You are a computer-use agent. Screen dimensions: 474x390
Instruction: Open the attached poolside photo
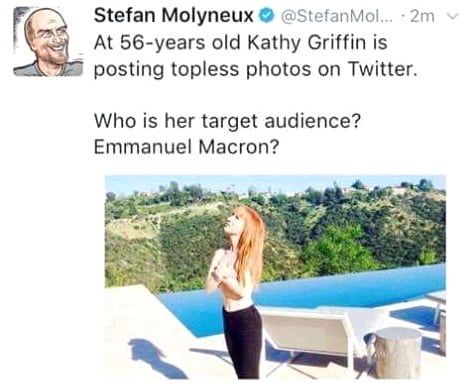point(275,277)
